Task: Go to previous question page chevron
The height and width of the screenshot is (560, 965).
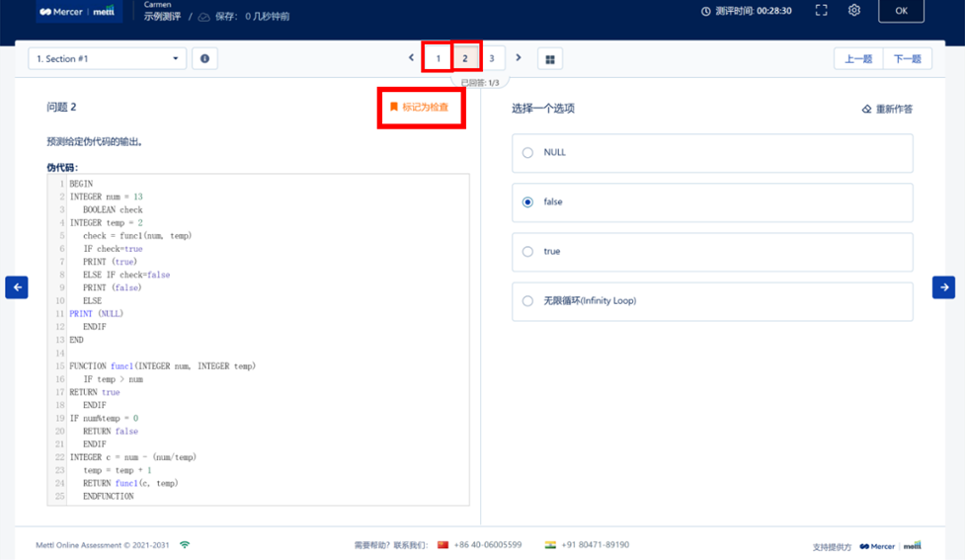Action: point(412,58)
